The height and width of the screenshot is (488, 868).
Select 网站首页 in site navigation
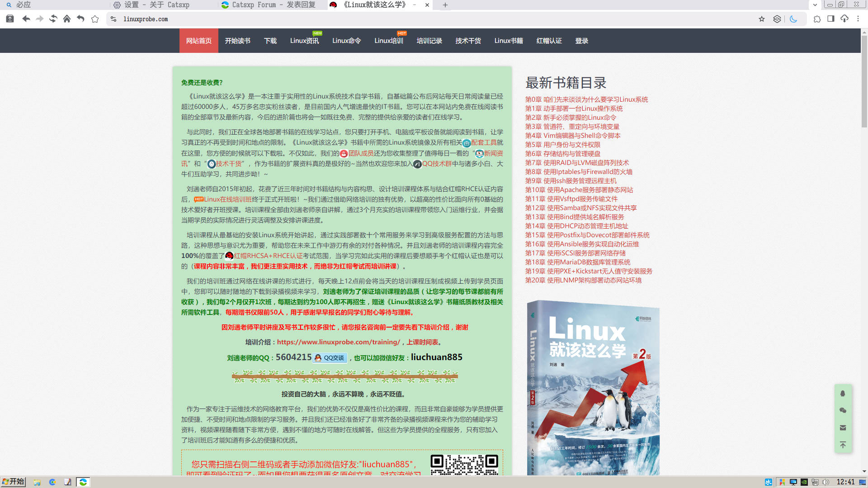pos(199,41)
